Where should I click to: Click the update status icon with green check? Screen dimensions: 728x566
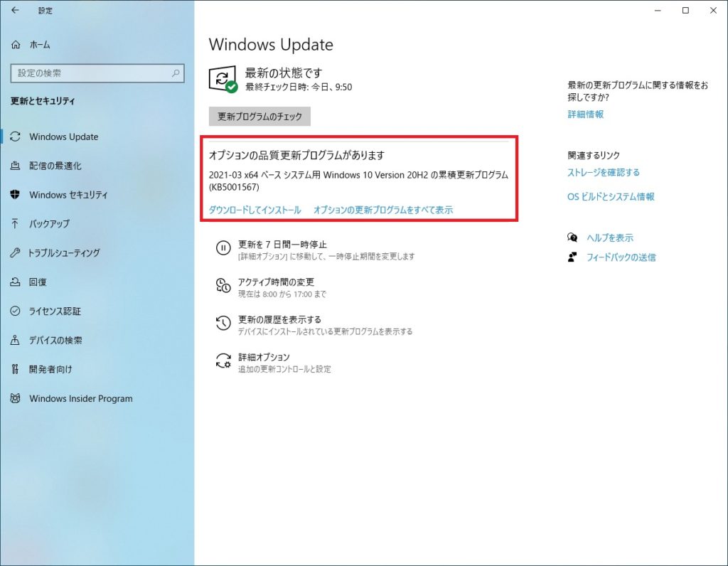click(223, 80)
